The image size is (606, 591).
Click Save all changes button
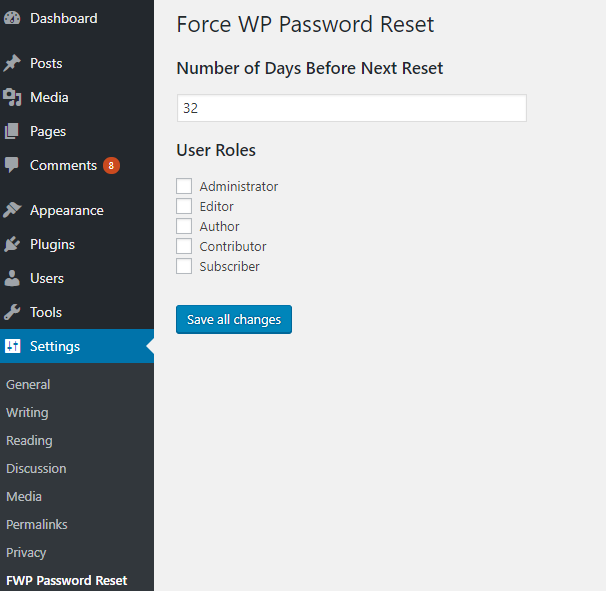click(234, 319)
